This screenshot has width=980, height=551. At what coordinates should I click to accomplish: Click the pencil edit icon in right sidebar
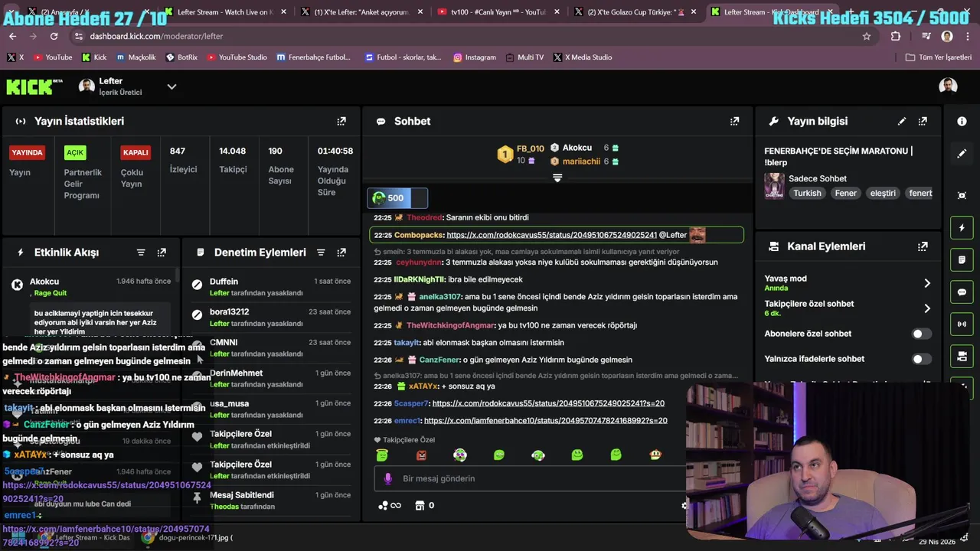[x=962, y=153]
